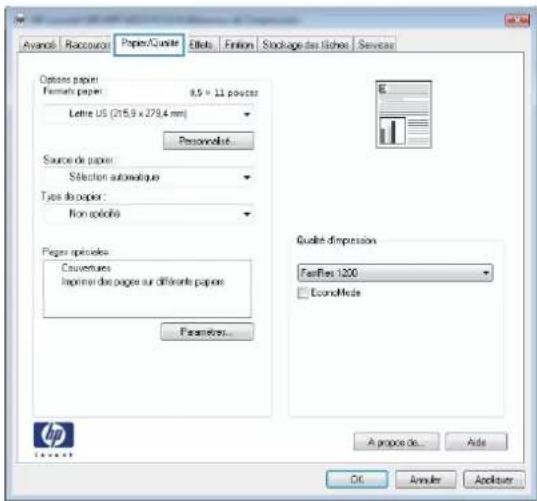537x501 pixels.
Task: Click the Personnalisé button
Action: click(209, 141)
